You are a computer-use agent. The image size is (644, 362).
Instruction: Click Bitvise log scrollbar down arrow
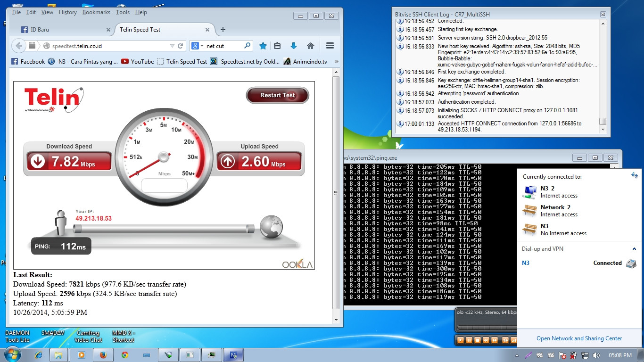[603, 129]
